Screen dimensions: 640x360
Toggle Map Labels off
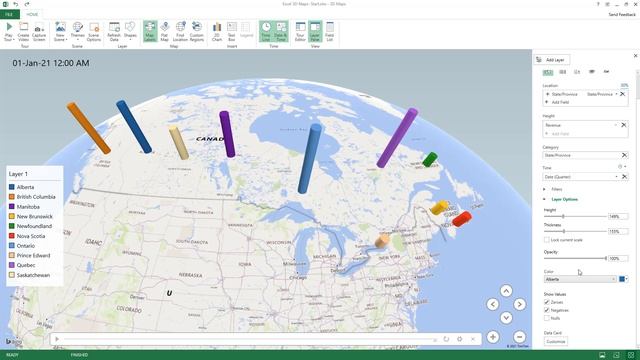pyautogui.click(x=150, y=31)
